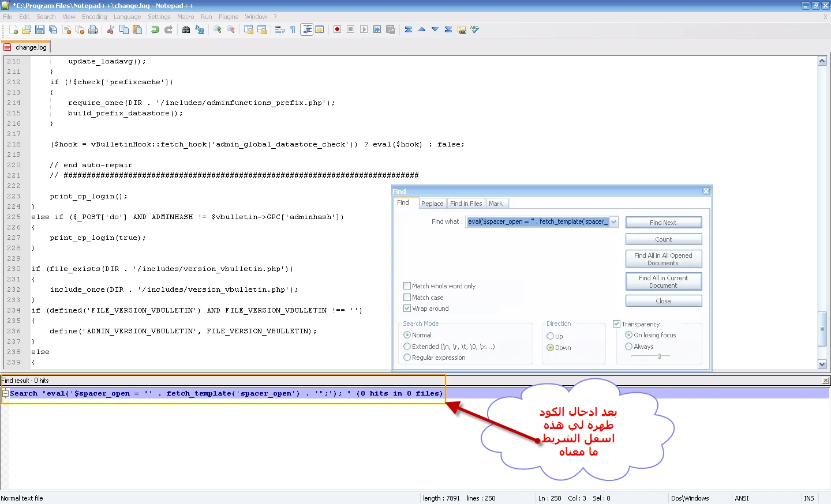Adjust the transparency slider handle

[x=659, y=356]
